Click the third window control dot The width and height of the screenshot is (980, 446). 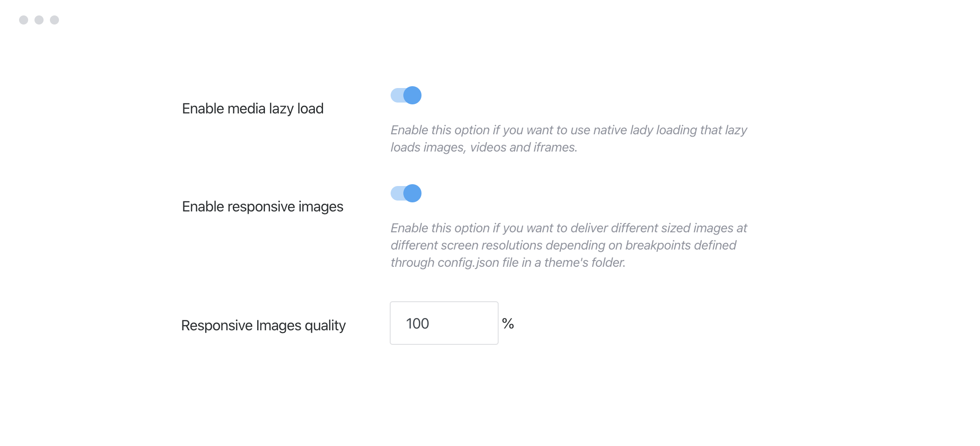coord(55,20)
